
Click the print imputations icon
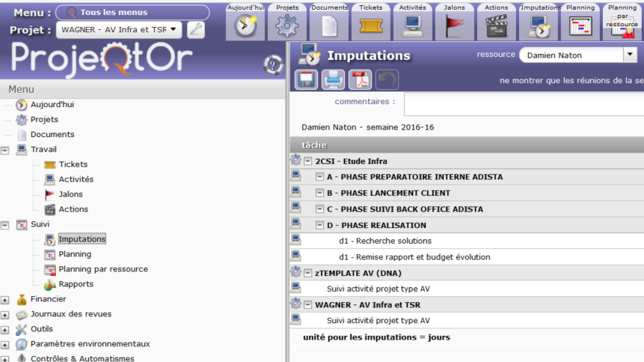tap(333, 79)
